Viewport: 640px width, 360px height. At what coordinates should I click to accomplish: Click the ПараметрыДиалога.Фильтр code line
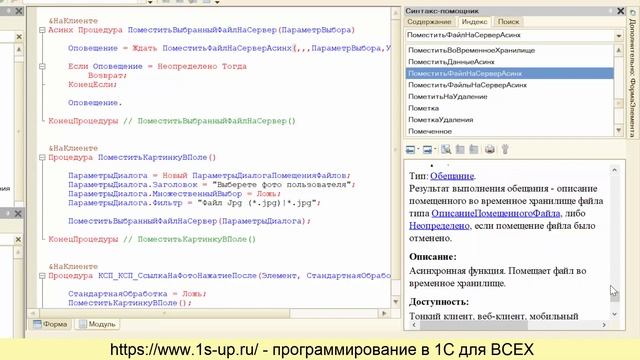coord(194,203)
